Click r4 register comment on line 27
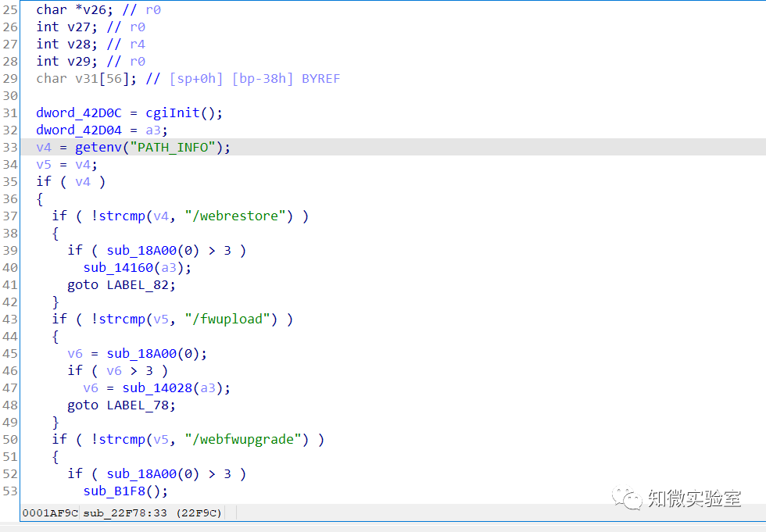 (x=138, y=44)
